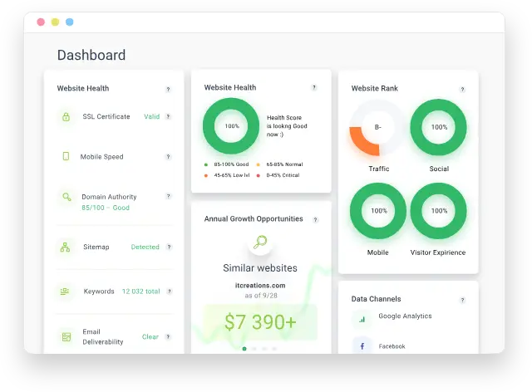Click the Sitemap hierarchy icon

coord(66,247)
